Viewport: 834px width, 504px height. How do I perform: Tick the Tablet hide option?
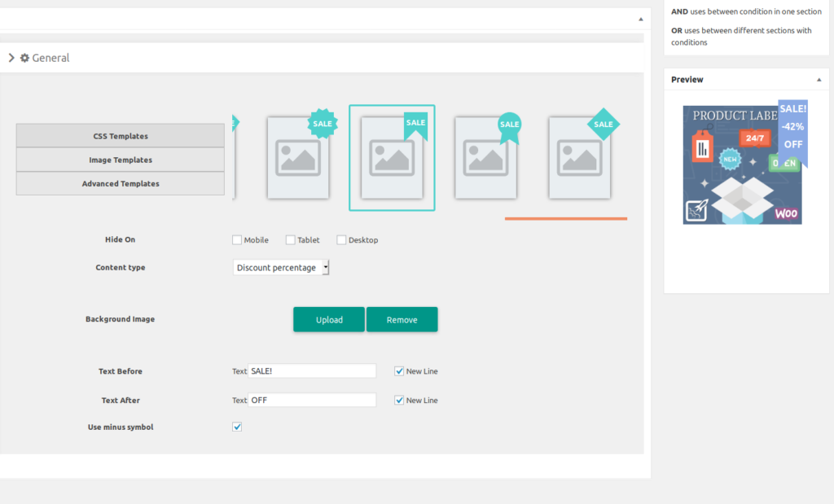[x=290, y=240]
